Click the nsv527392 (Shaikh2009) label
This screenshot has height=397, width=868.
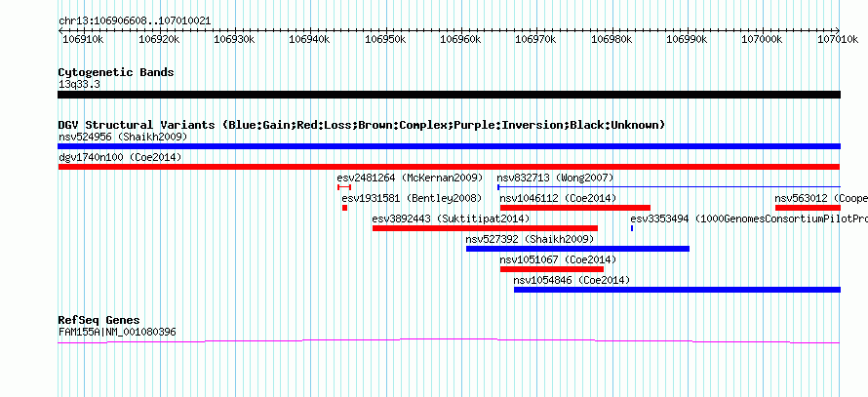pos(530,239)
